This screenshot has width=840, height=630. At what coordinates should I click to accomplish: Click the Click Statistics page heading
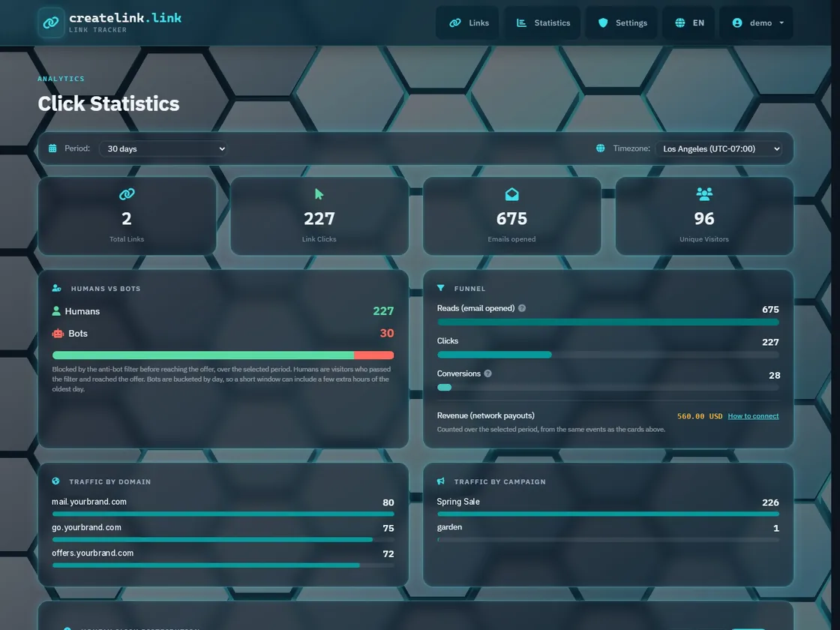click(108, 103)
